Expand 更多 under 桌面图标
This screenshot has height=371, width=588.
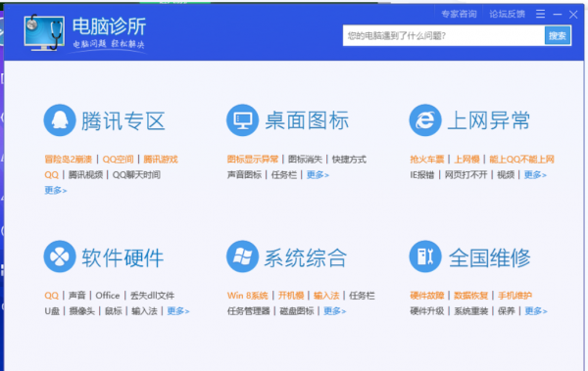click(x=318, y=174)
